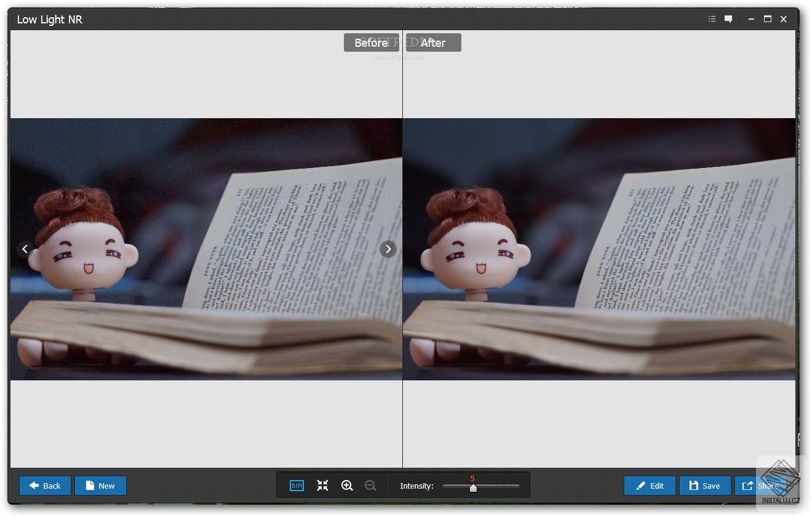Image resolution: width=812 pixels, height=517 pixels.
Task: Click the Before image preview
Action: pos(206,249)
